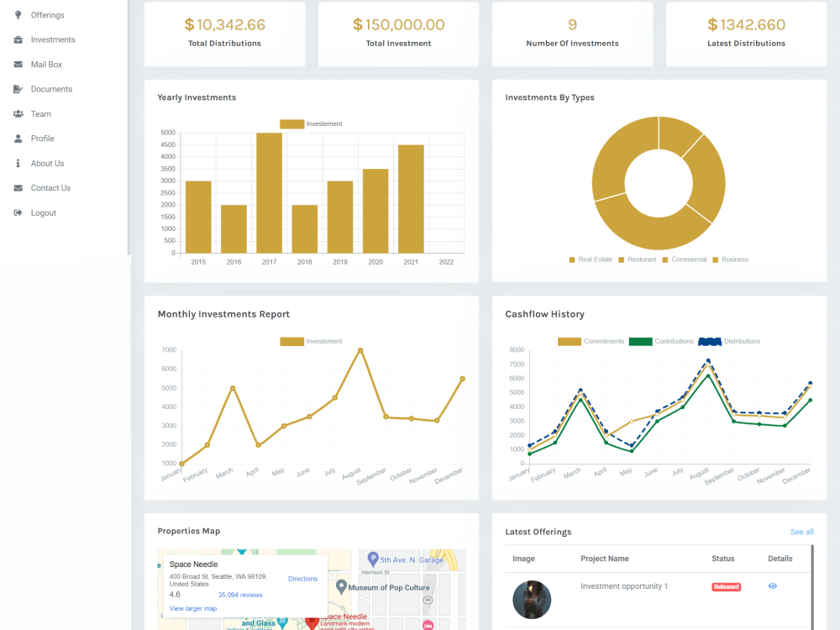
Task: Open the Profile page
Action: click(42, 139)
